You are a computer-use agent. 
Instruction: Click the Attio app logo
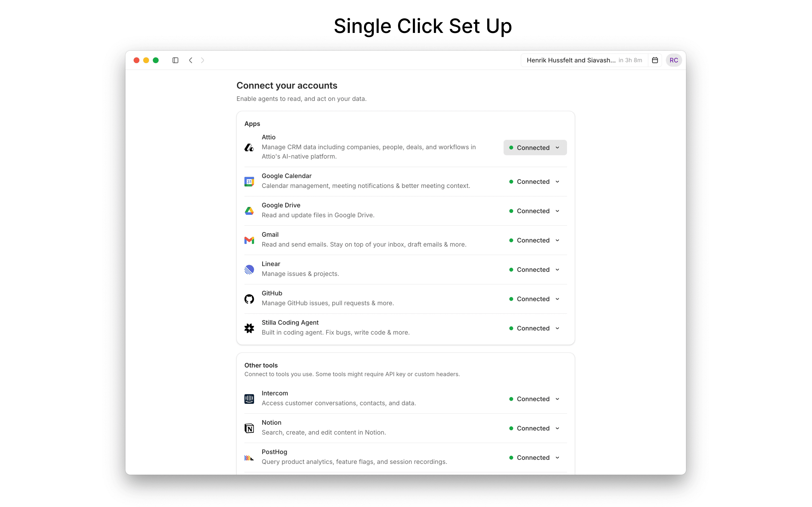point(249,148)
